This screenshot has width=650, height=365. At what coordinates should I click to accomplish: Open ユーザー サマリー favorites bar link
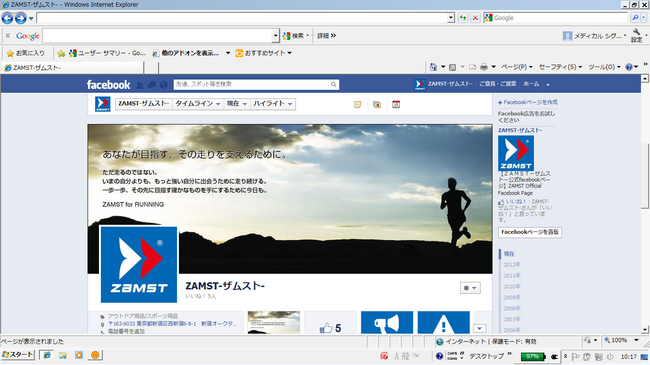[107, 53]
